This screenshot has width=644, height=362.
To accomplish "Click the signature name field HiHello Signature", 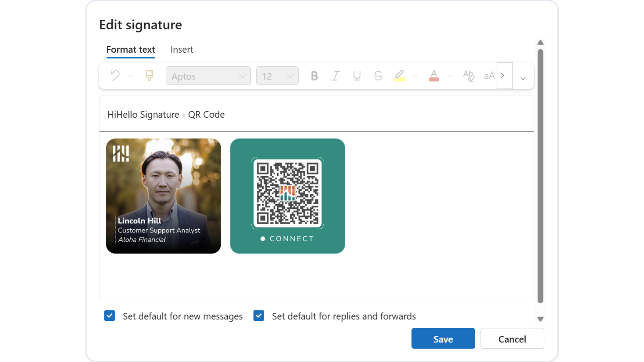I will [x=316, y=114].
